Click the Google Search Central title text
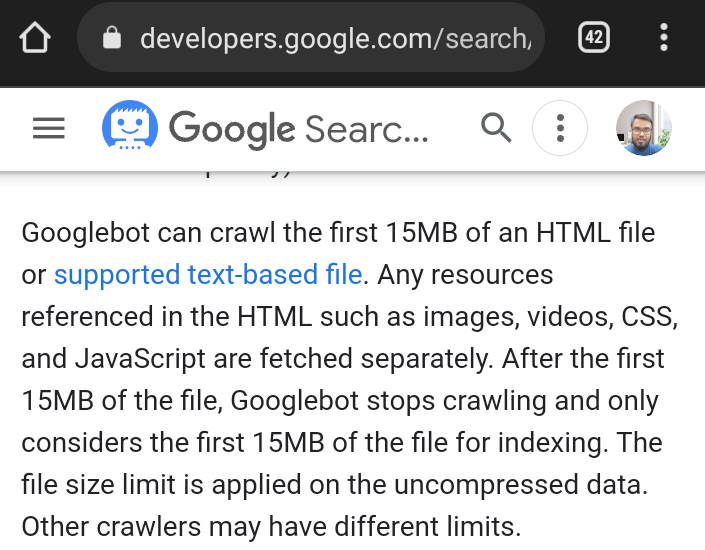 pyautogui.click(x=299, y=130)
